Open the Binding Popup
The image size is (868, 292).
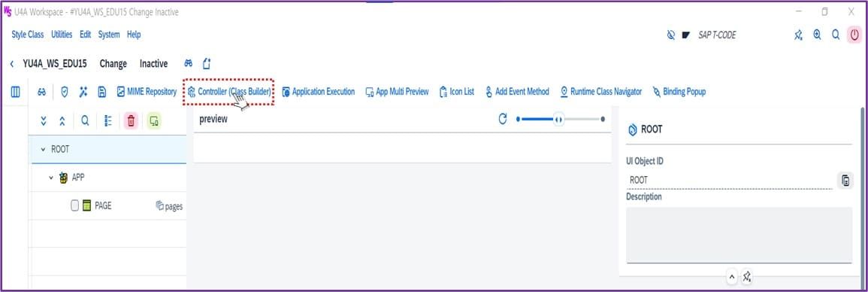point(679,92)
